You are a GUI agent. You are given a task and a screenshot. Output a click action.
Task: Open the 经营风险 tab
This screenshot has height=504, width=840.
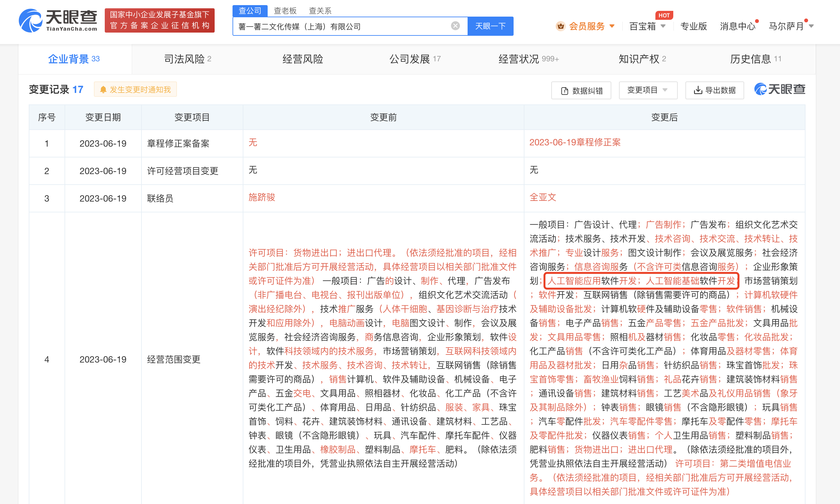tap(302, 59)
